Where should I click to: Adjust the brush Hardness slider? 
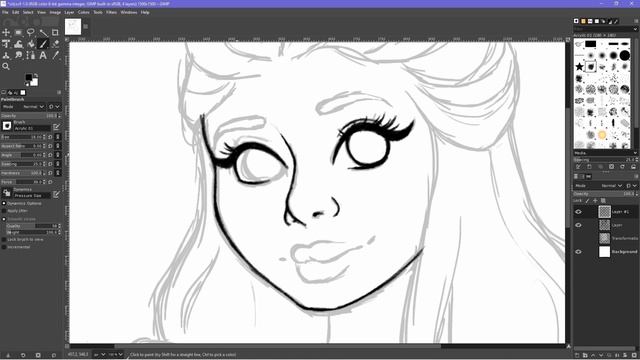point(23,173)
